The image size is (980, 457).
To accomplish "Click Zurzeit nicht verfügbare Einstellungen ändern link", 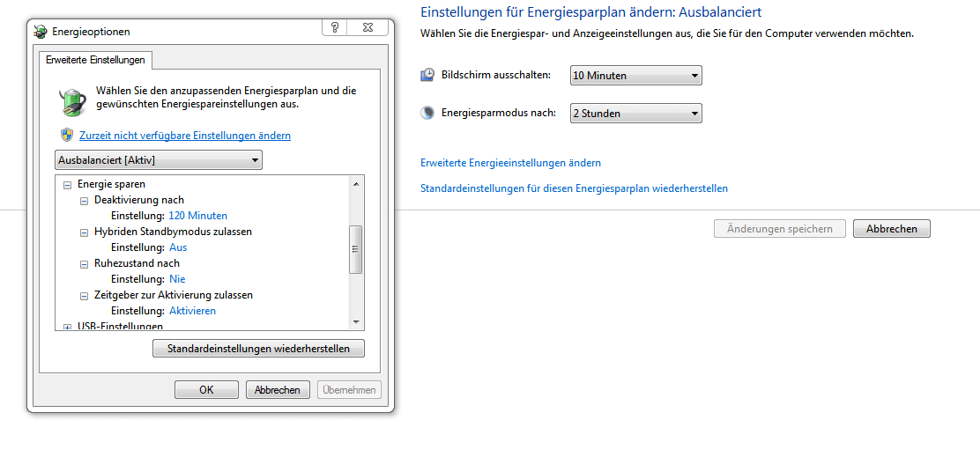I will (x=185, y=136).
